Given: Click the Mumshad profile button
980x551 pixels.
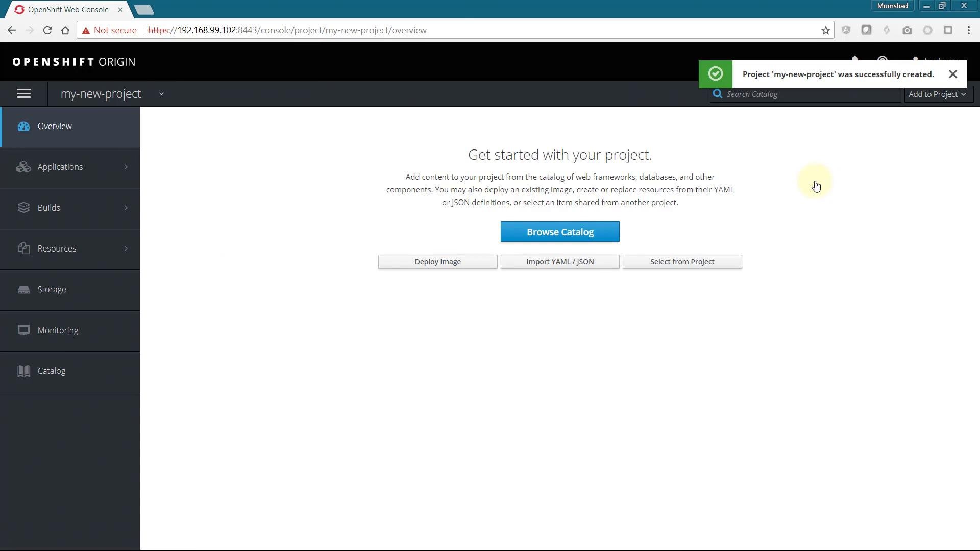Looking at the screenshot, I should coord(893,6).
